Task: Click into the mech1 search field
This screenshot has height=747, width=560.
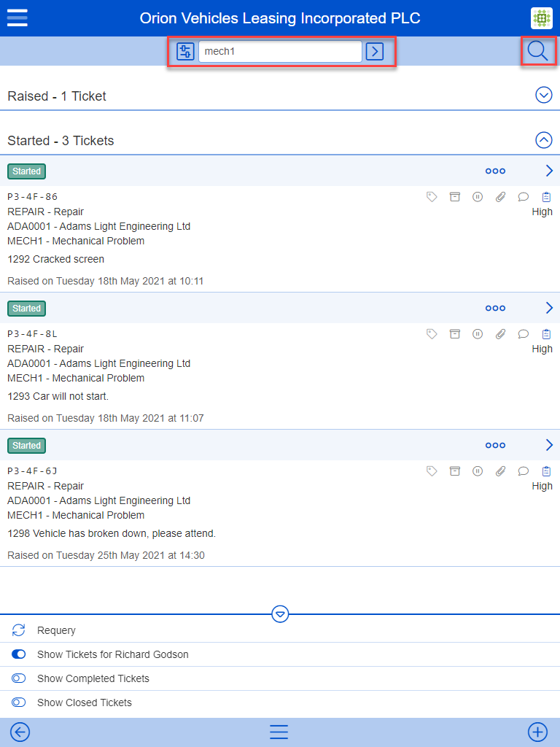Action: click(x=280, y=51)
